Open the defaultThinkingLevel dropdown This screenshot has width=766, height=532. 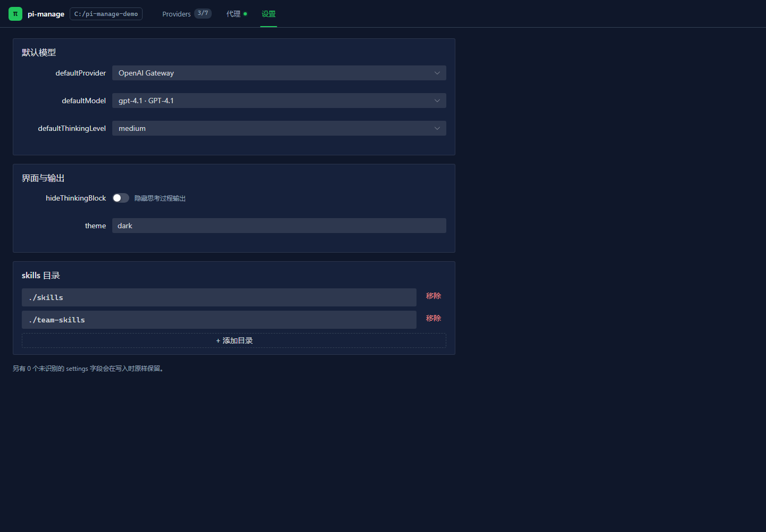tap(279, 128)
